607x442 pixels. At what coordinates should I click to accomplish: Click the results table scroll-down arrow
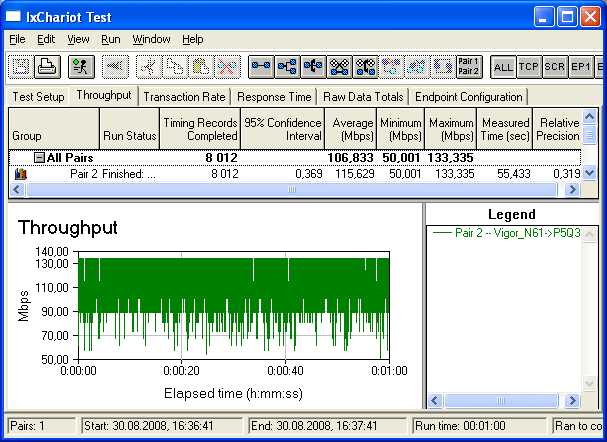click(x=589, y=173)
